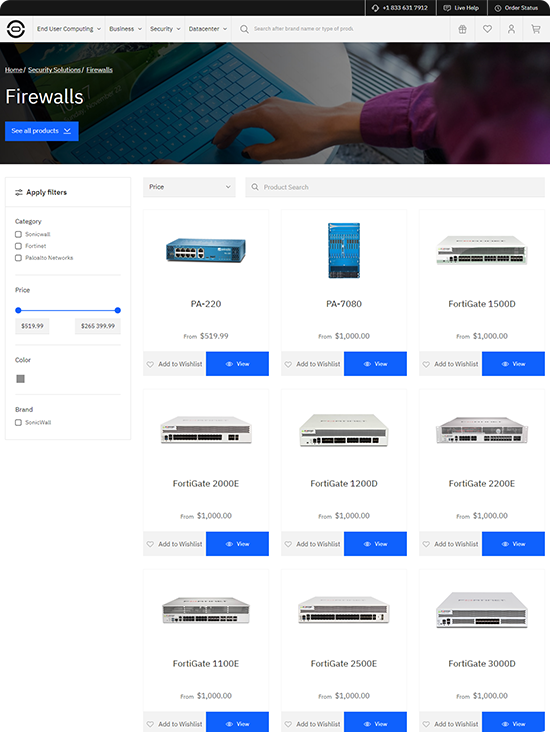Click Add to Wishlist for FortiGate 3000D
The height and width of the screenshot is (732, 550).
point(451,722)
